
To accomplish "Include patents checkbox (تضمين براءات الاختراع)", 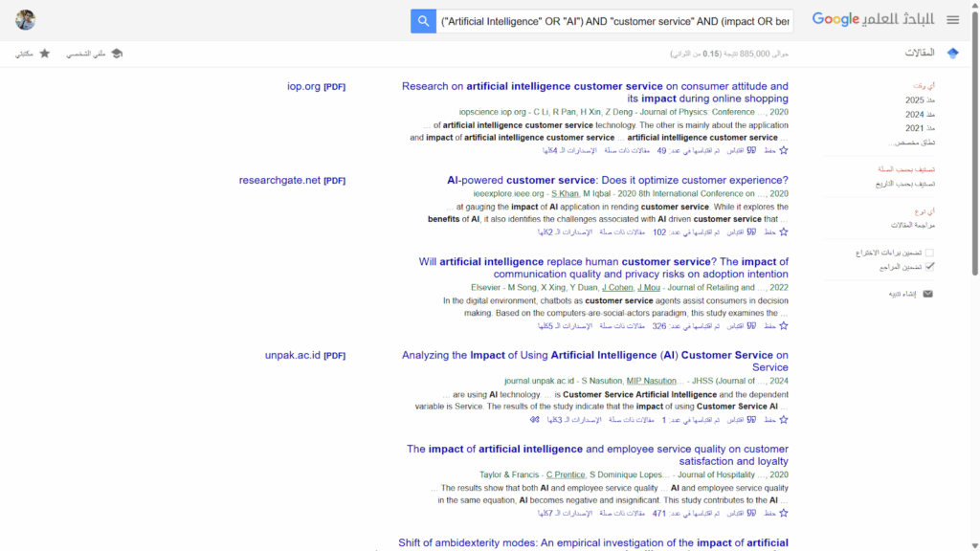I will [929, 253].
